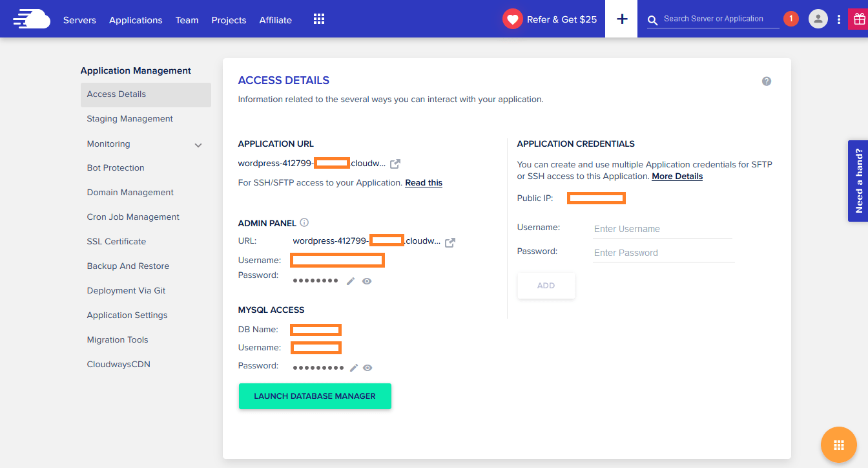Viewport: 868px width, 468px height.
Task: Click Launch Database Manager button
Action: tap(315, 396)
